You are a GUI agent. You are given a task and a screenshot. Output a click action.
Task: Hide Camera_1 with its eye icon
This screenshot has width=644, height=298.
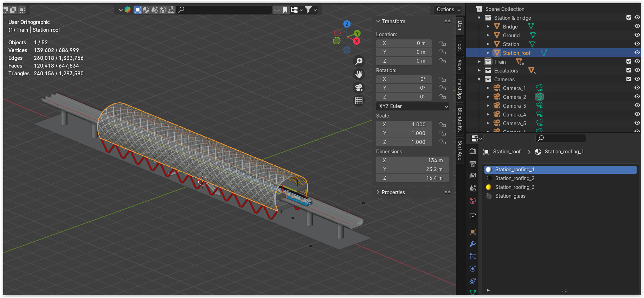pyautogui.click(x=637, y=88)
